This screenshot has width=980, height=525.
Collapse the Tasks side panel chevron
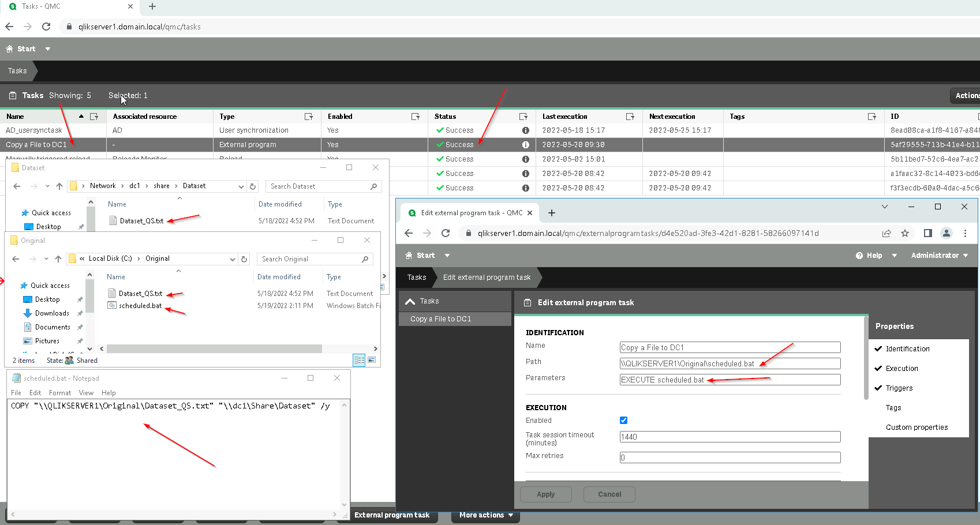pyautogui.click(x=410, y=301)
